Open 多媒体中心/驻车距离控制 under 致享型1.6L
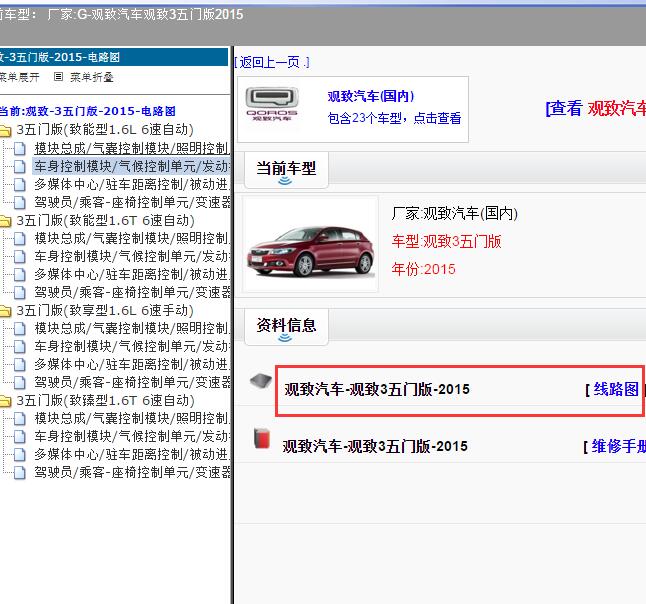 (x=132, y=364)
